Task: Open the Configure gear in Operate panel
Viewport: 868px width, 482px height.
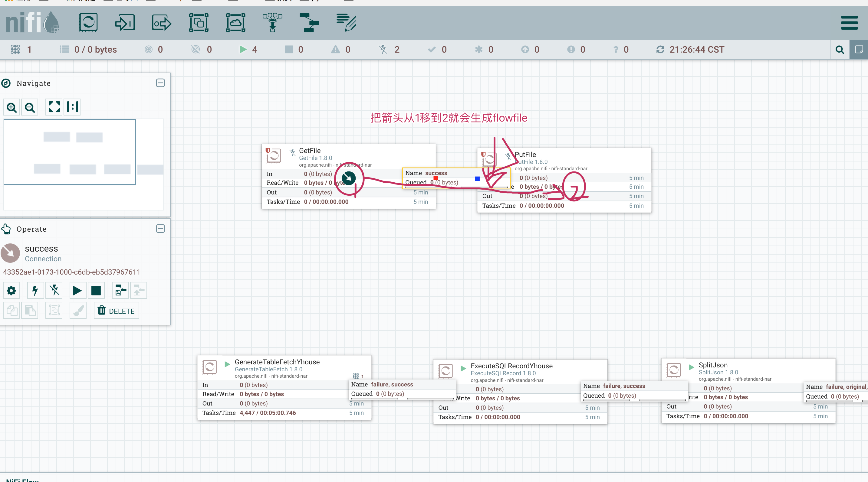Action: (12, 291)
